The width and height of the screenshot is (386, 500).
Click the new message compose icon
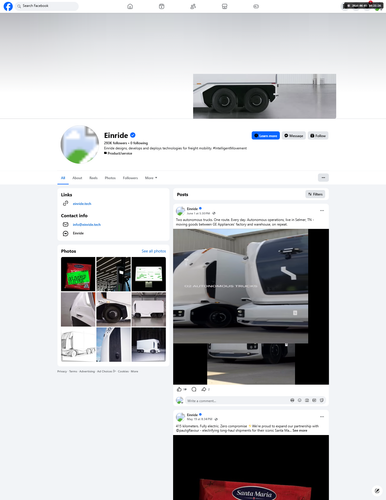click(x=377, y=490)
